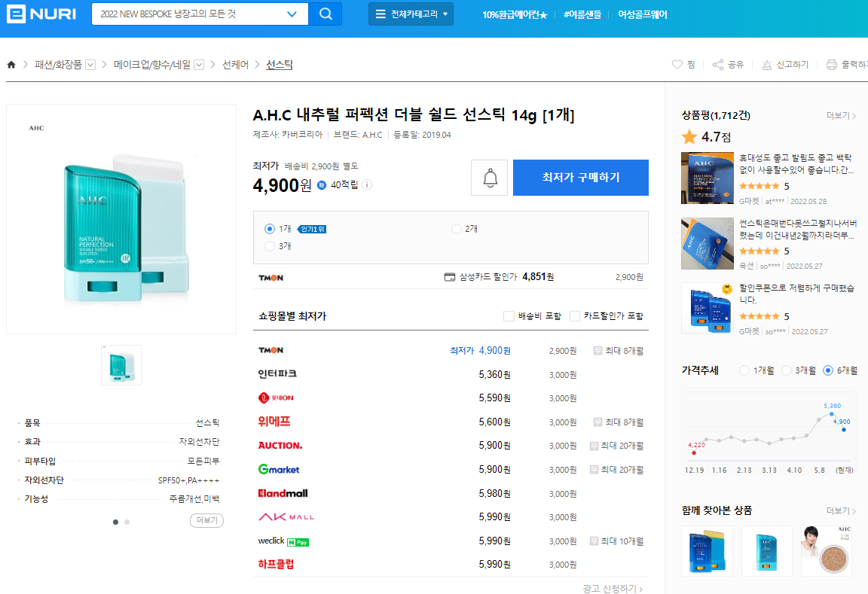Click the 인기1위 badge

pyautogui.click(x=312, y=229)
